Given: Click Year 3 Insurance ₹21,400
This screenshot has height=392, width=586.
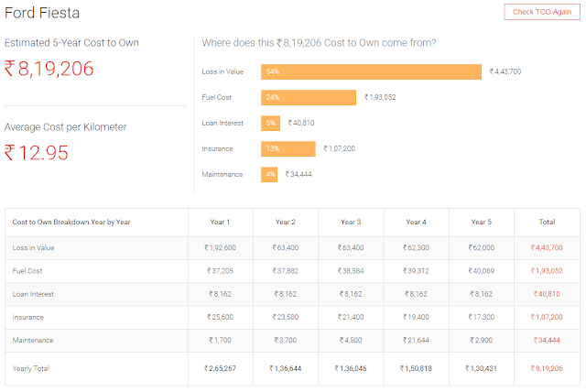Looking at the screenshot, I should pos(351,317).
